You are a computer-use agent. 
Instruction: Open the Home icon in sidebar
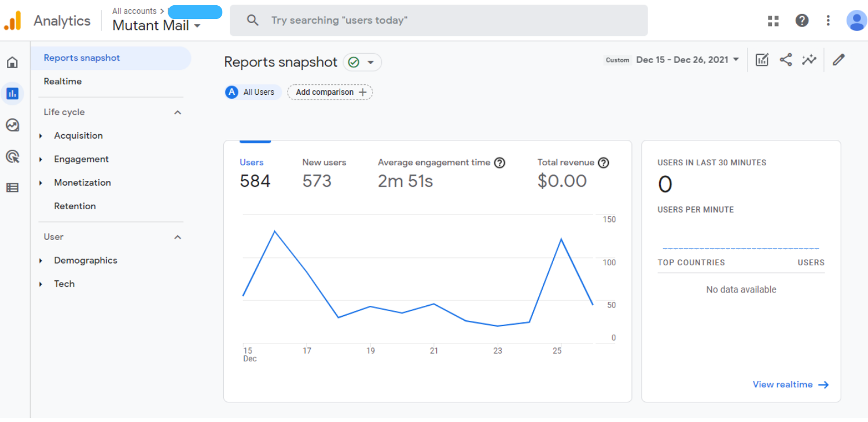click(x=12, y=62)
